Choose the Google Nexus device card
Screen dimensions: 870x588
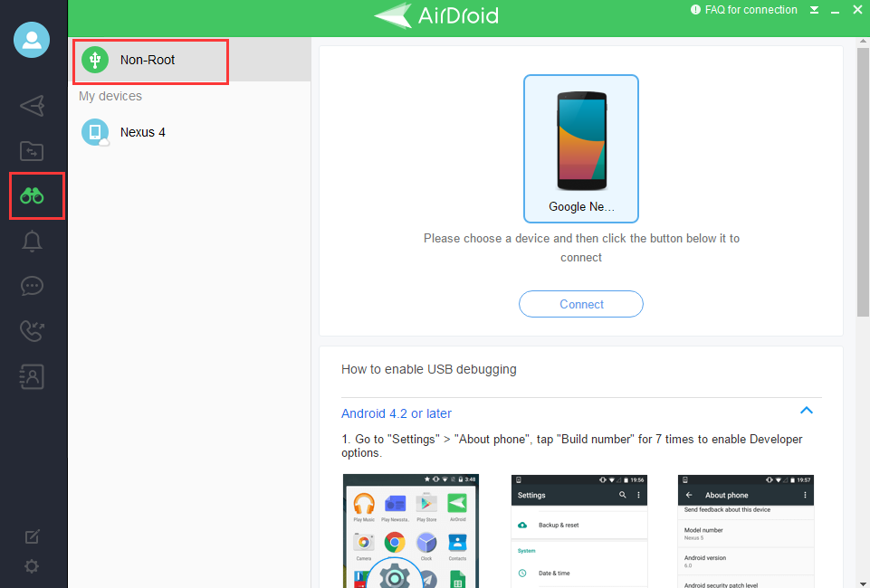click(x=581, y=148)
